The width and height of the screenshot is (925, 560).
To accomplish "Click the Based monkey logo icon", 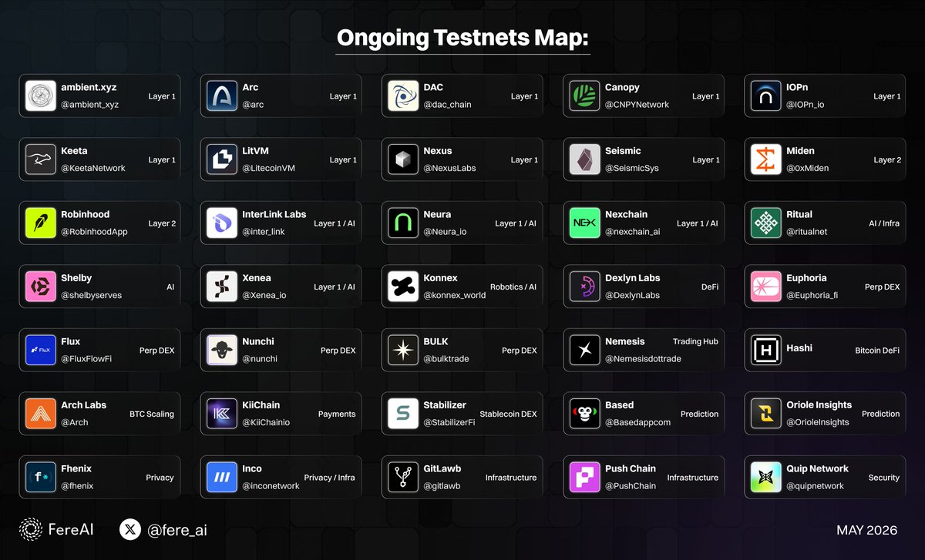I will (584, 414).
